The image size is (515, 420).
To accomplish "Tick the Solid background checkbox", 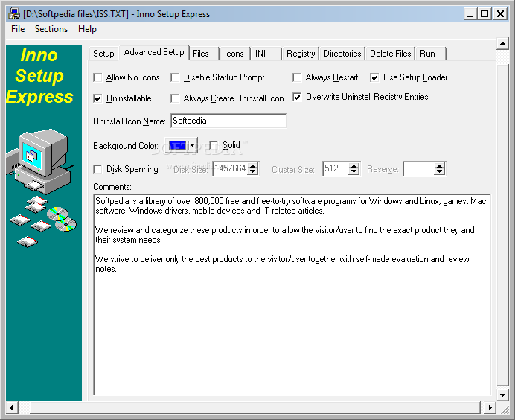I will pyautogui.click(x=214, y=145).
